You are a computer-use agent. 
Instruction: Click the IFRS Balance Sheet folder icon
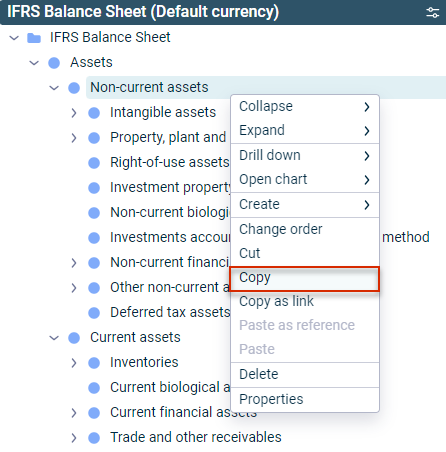point(34,38)
